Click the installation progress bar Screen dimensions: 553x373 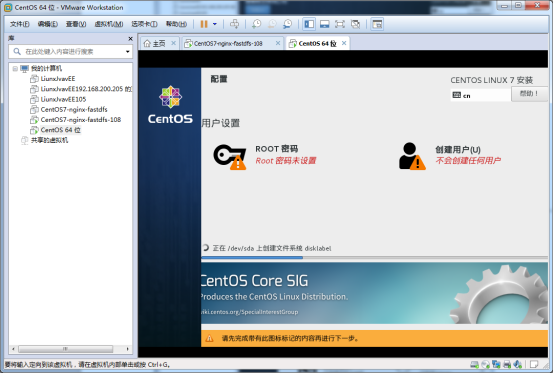pyautogui.click(x=374, y=257)
